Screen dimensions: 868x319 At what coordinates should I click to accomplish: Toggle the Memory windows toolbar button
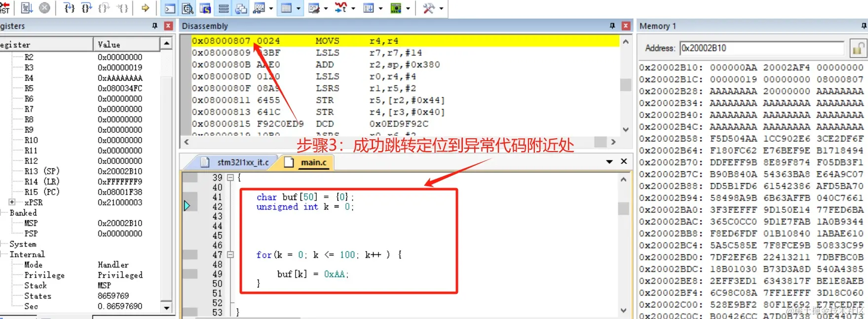[286, 8]
